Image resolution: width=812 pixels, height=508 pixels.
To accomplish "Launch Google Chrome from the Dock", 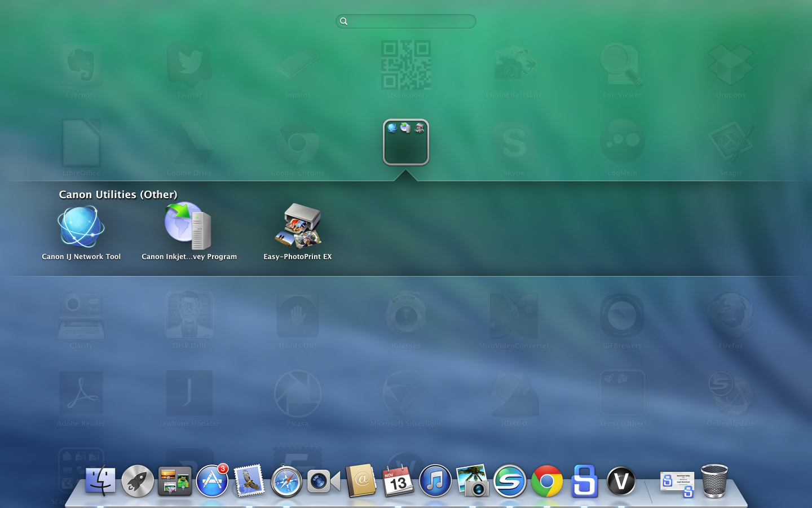I will pos(547,481).
